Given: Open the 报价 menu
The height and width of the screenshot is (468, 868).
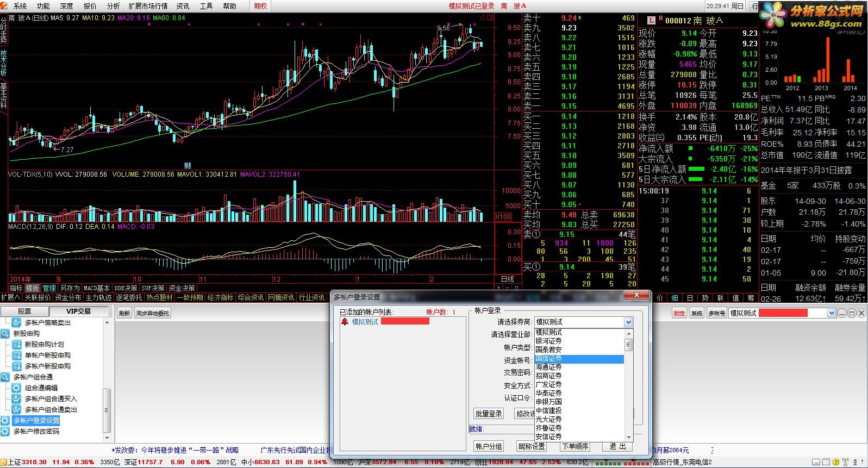Looking at the screenshot, I should click(90, 6).
